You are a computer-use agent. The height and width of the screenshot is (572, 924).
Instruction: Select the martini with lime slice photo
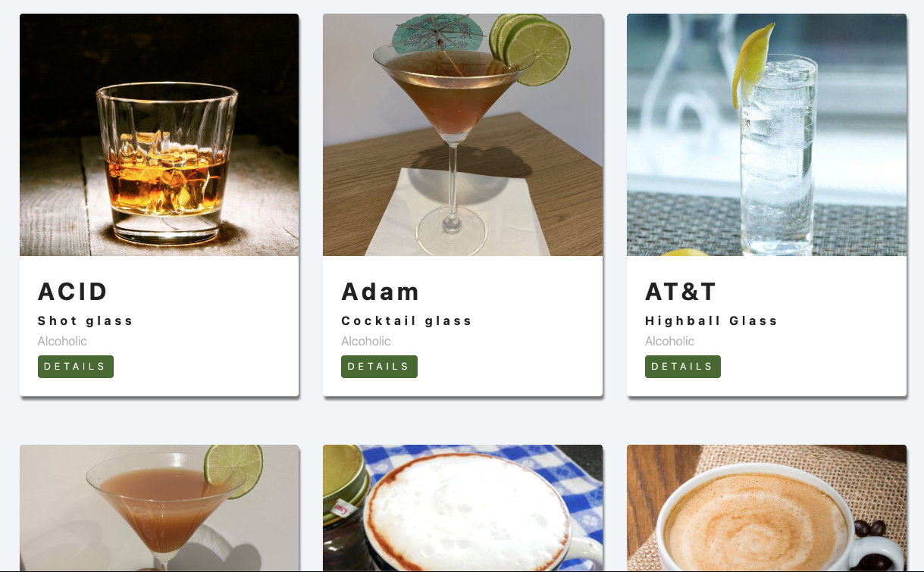(159, 508)
